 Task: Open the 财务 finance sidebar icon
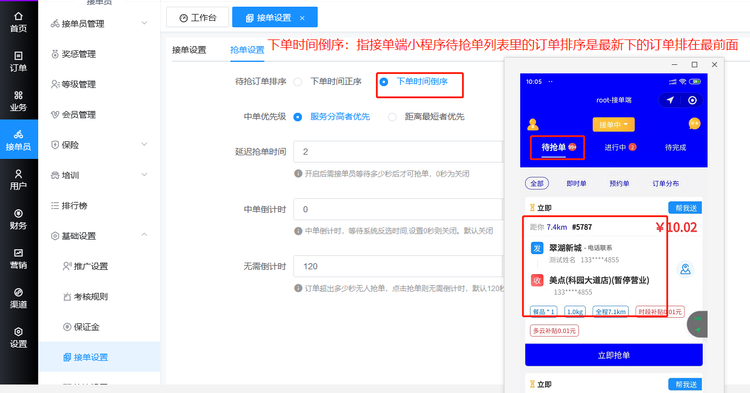coord(18,219)
